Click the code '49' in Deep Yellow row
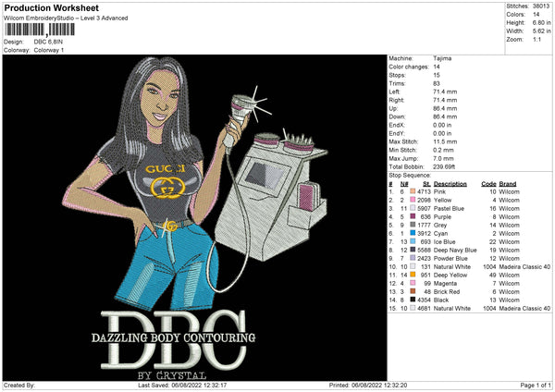Image resolution: width=555 pixels, height=392 pixels. [493, 275]
